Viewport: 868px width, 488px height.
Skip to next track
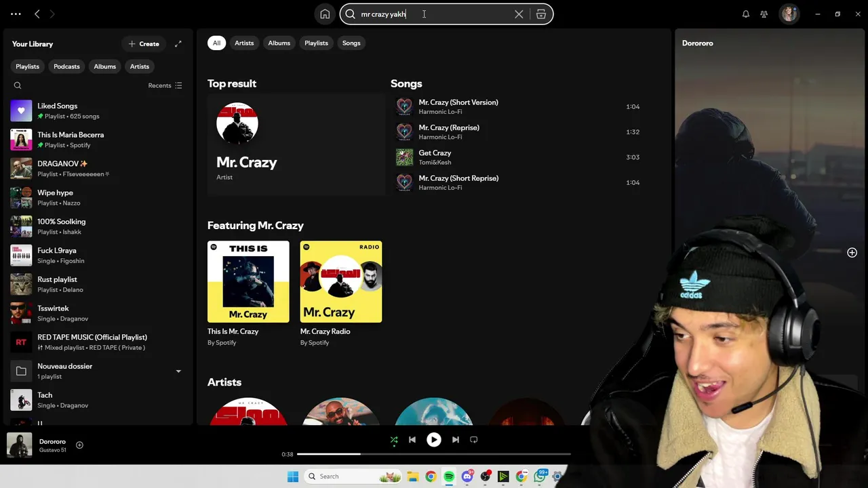click(456, 440)
